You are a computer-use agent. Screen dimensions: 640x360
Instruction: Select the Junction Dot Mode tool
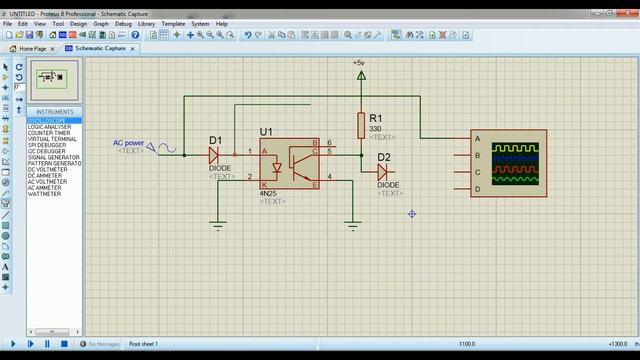coord(5,87)
